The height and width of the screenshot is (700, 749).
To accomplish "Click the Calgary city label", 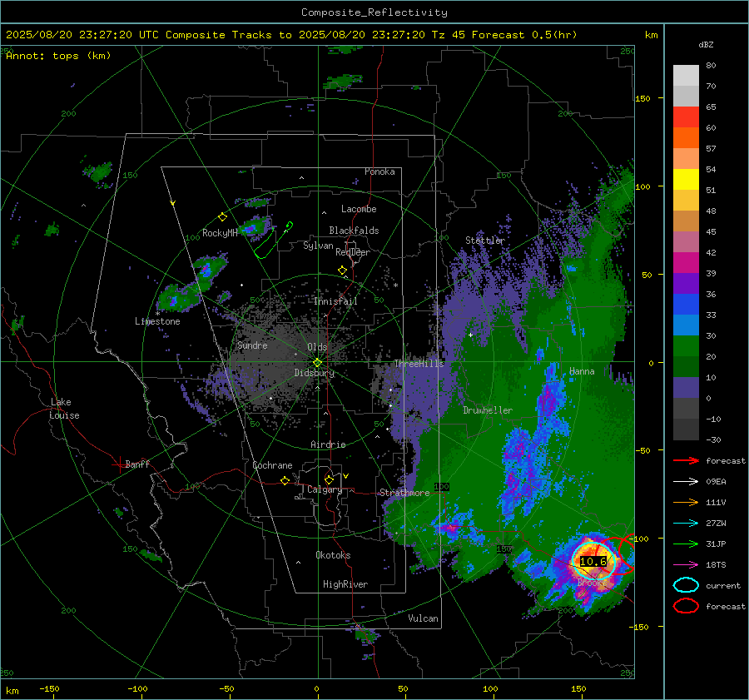I will pos(325,489).
